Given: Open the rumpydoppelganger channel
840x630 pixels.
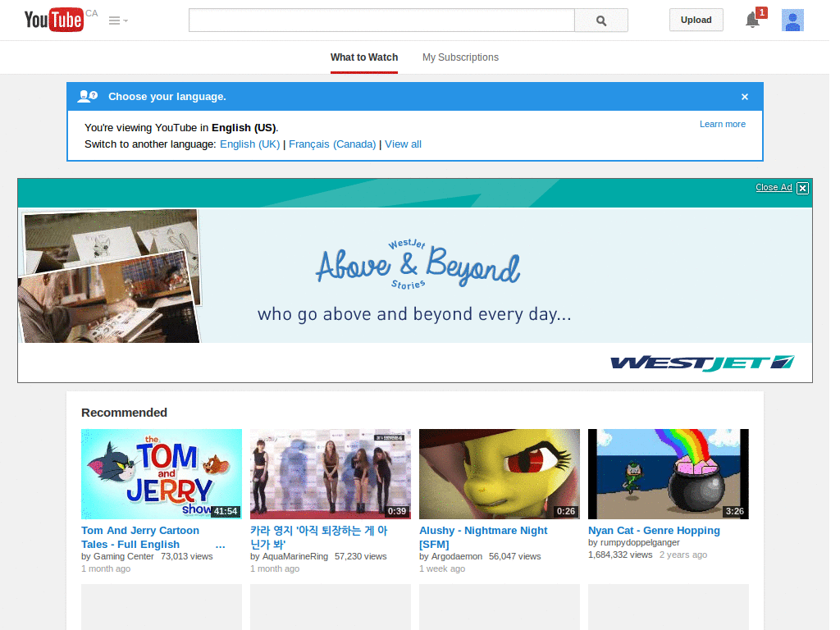Looking at the screenshot, I should click(x=640, y=543).
